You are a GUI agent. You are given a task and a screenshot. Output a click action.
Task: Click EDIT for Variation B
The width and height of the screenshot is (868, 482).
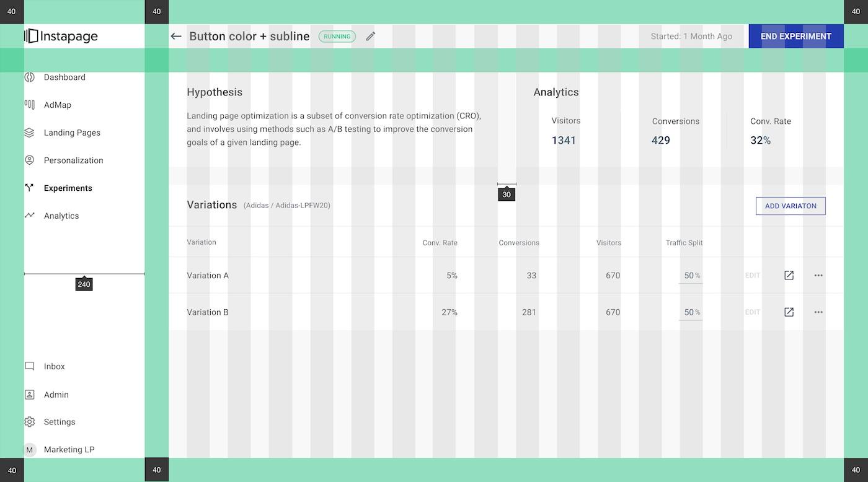(x=753, y=312)
